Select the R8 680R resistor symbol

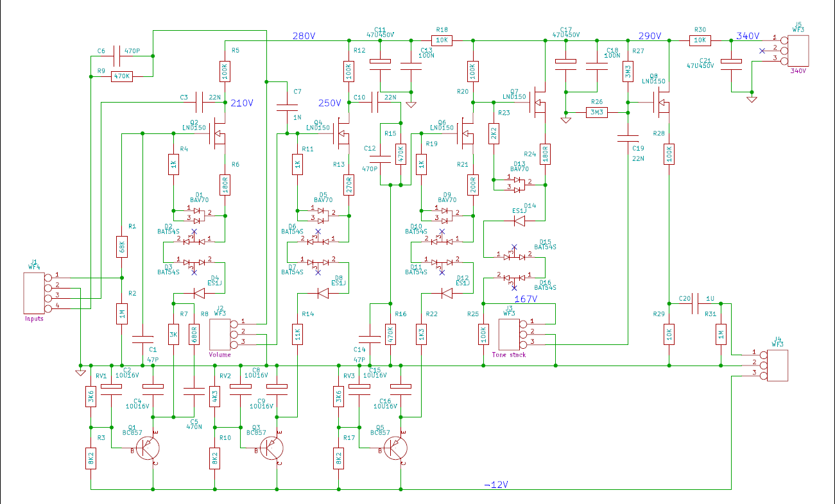(x=194, y=334)
